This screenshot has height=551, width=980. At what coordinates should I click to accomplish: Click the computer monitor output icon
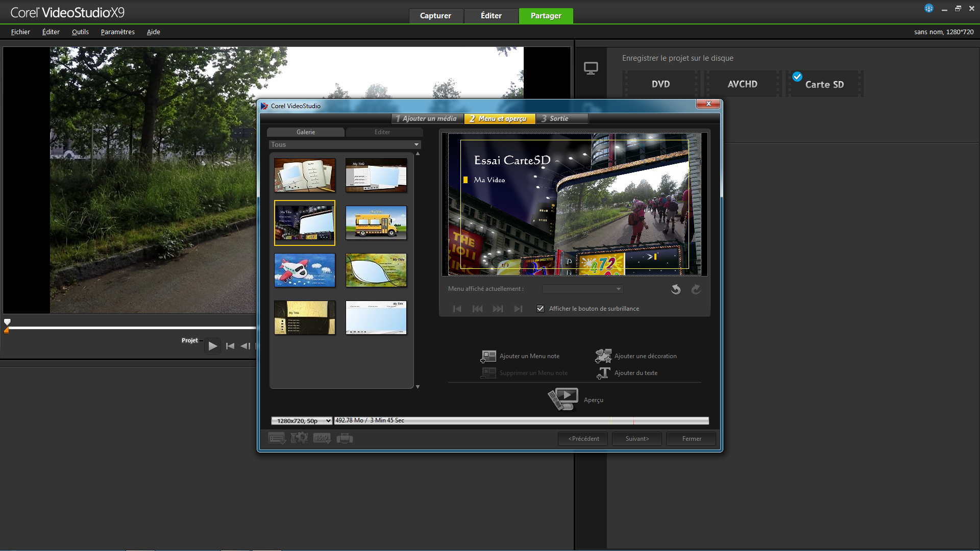point(591,68)
